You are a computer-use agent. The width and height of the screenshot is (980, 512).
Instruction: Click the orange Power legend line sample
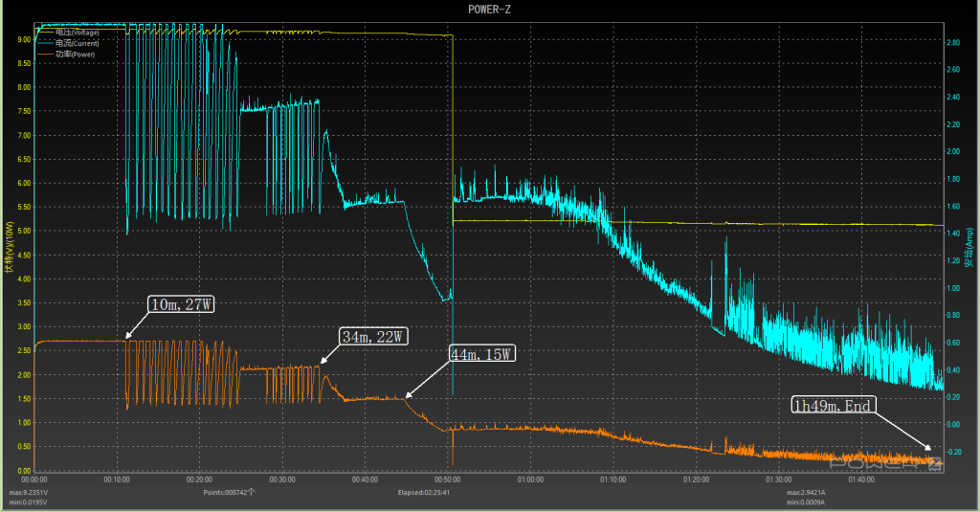click(x=46, y=55)
